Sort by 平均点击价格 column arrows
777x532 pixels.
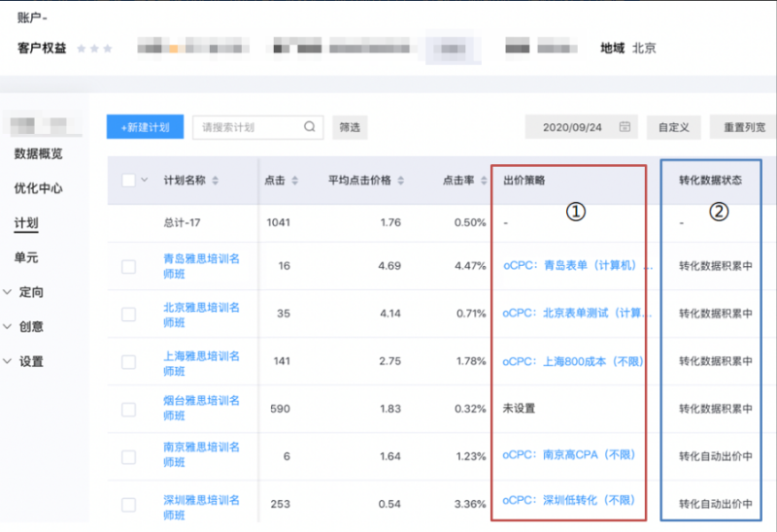pos(401,181)
